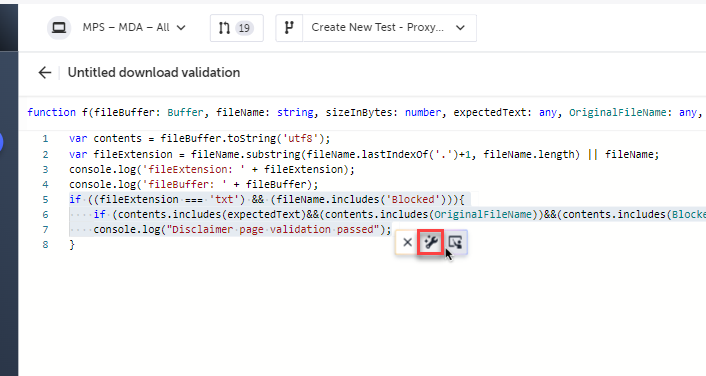Click line 4 console.log fileBuffer statement
This screenshot has width=706, height=376.
click(x=194, y=184)
